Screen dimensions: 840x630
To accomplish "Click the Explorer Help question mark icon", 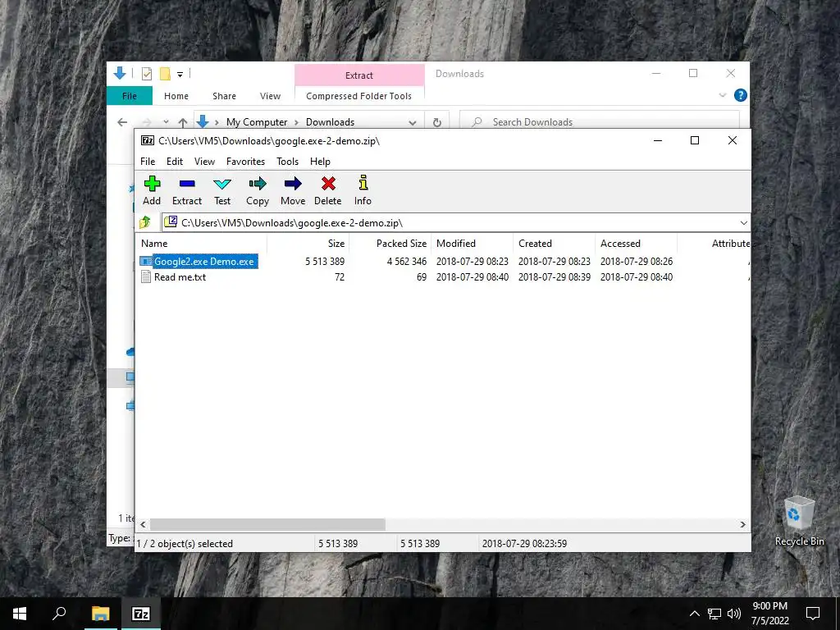I will (741, 95).
